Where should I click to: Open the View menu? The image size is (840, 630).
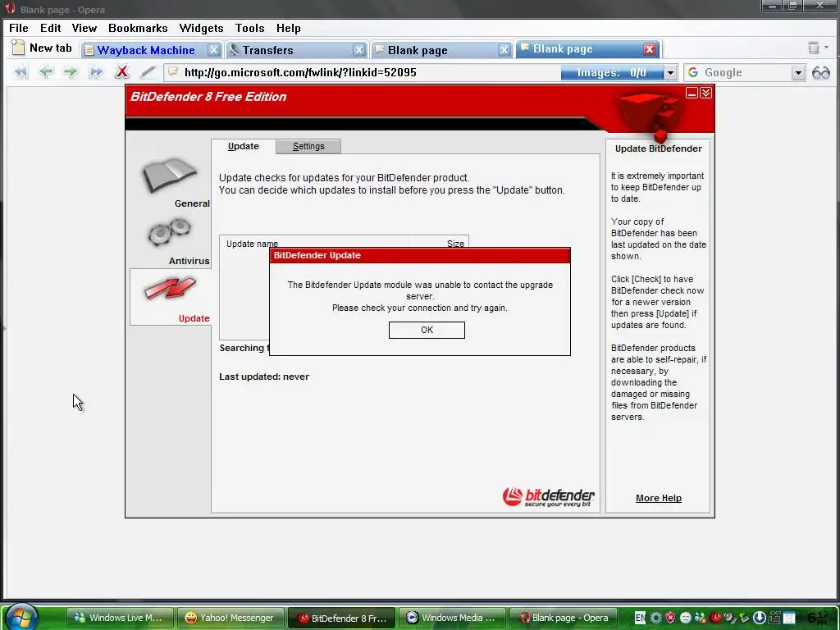pyautogui.click(x=84, y=28)
